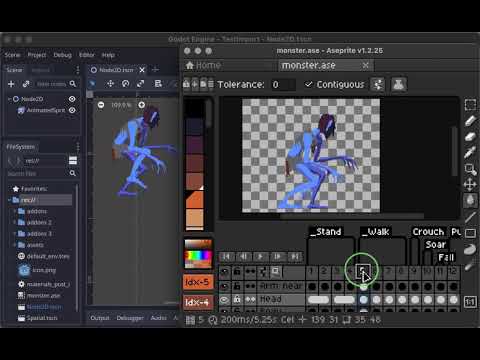Image resolution: width=480 pixels, height=360 pixels.
Task: Toggle lock on Head layer
Action: [237, 300]
